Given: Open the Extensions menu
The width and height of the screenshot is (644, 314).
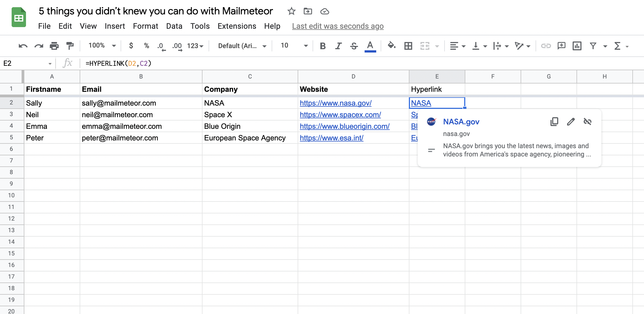Looking at the screenshot, I should (237, 26).
